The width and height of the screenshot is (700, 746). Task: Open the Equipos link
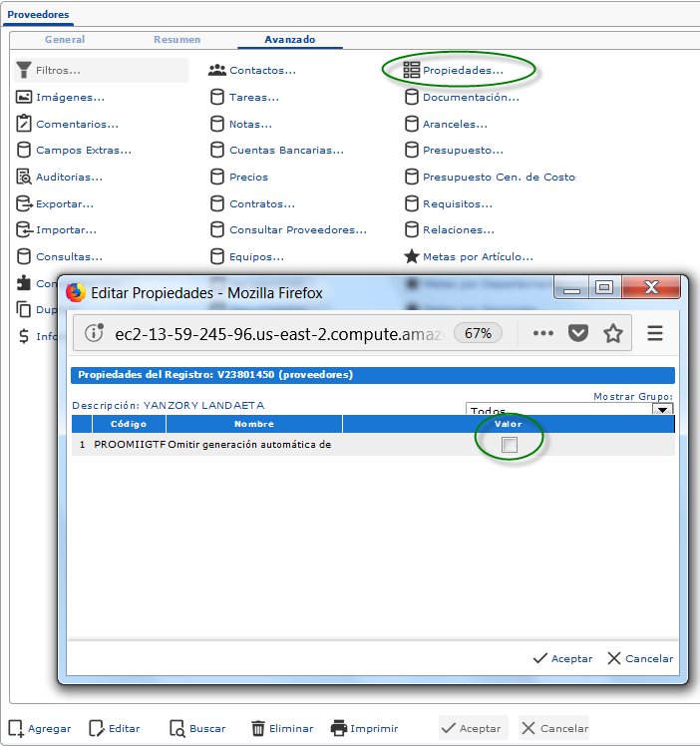click(256, 257)
